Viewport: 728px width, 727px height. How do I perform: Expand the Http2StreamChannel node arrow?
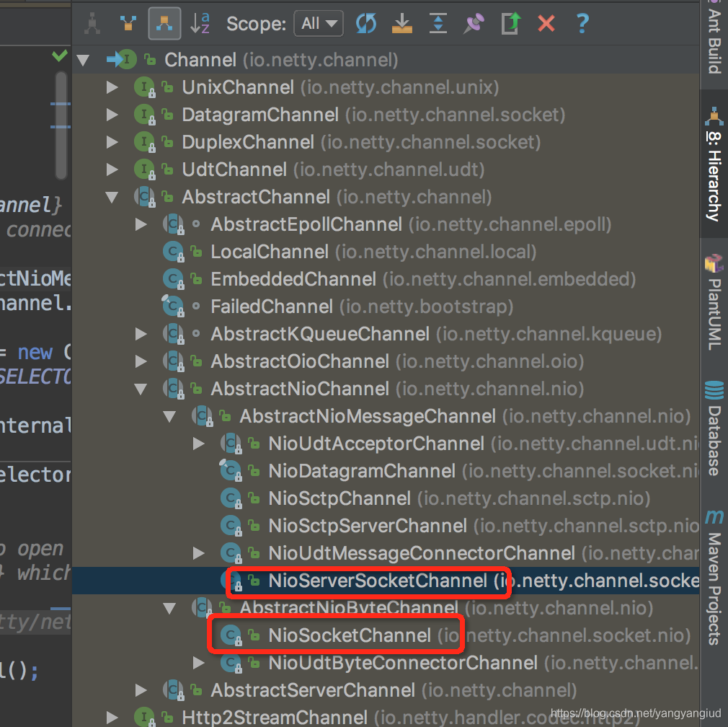coord(112,718)
